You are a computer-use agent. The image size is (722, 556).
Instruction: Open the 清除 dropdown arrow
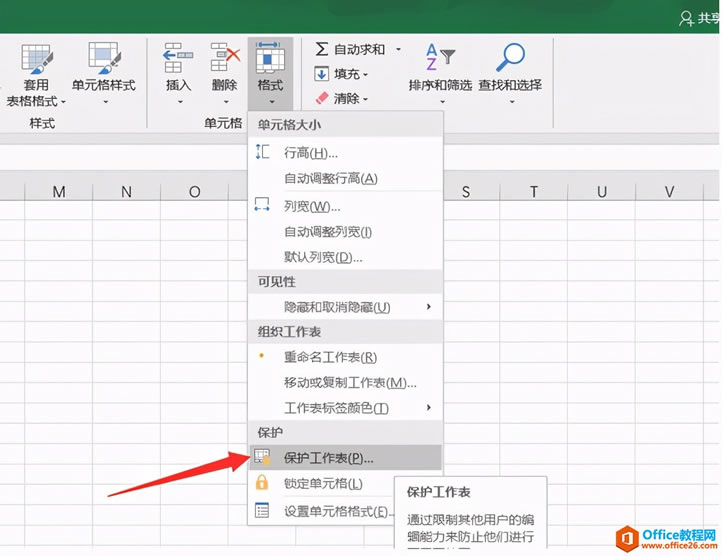tap(365, 99)
